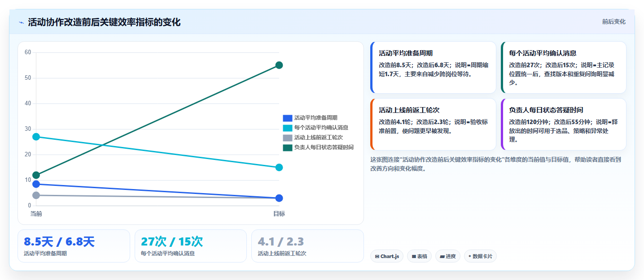644x280 pixels.
Task: Click the green data point at 目标 (55)
Action: point(279,65)
